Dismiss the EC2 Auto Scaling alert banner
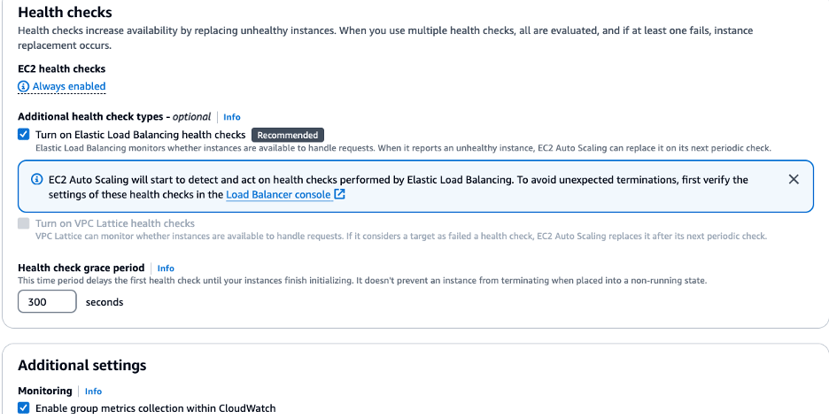Screen dimensions: 829x414 coord(793,179)
